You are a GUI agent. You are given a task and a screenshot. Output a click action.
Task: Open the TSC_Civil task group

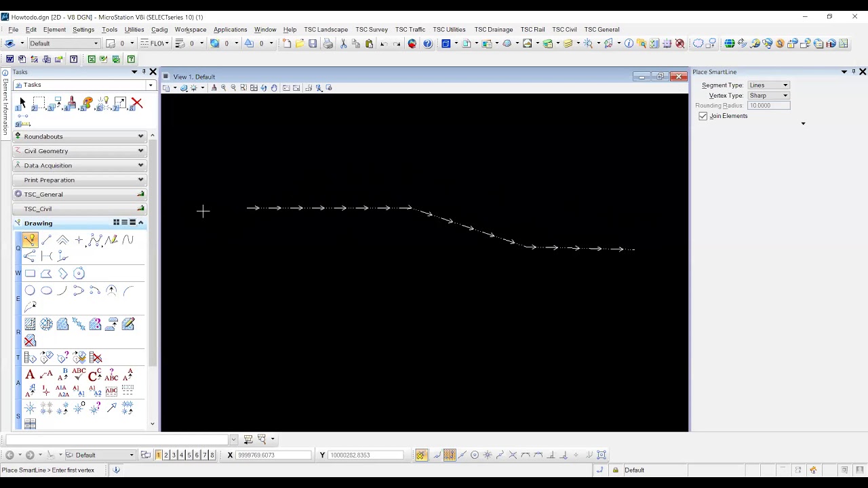coord(80,209)
